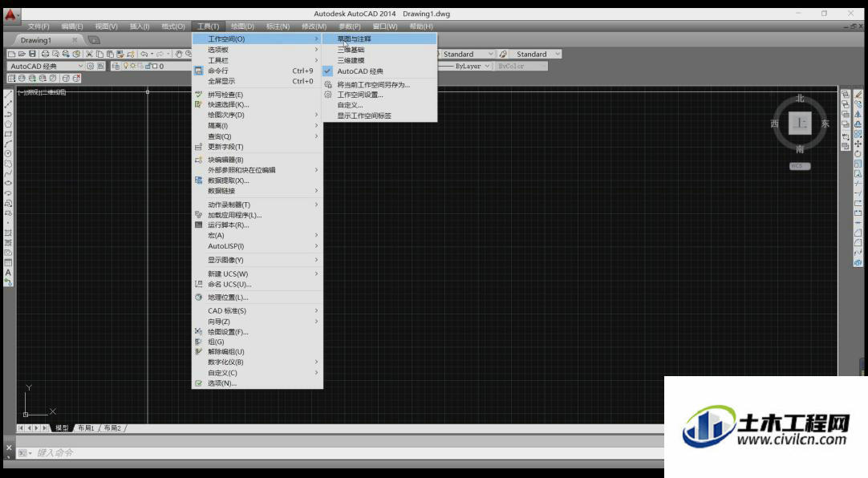Toggle 命令行 Ctrl+9 menu item
The image size is (868, 478).
[258, 71]
